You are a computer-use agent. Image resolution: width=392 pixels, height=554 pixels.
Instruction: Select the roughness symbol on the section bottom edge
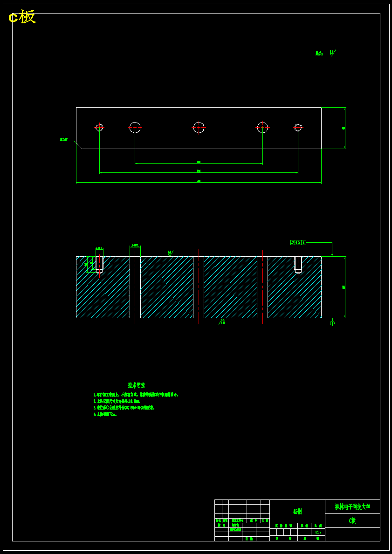click(x=222, y=321)
